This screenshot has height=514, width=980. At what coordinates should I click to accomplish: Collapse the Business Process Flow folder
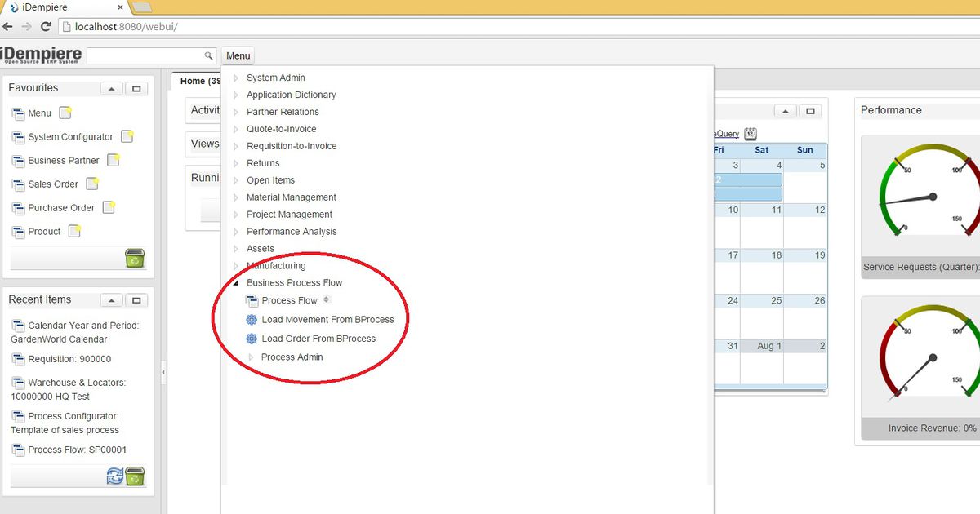coord(236,283)
